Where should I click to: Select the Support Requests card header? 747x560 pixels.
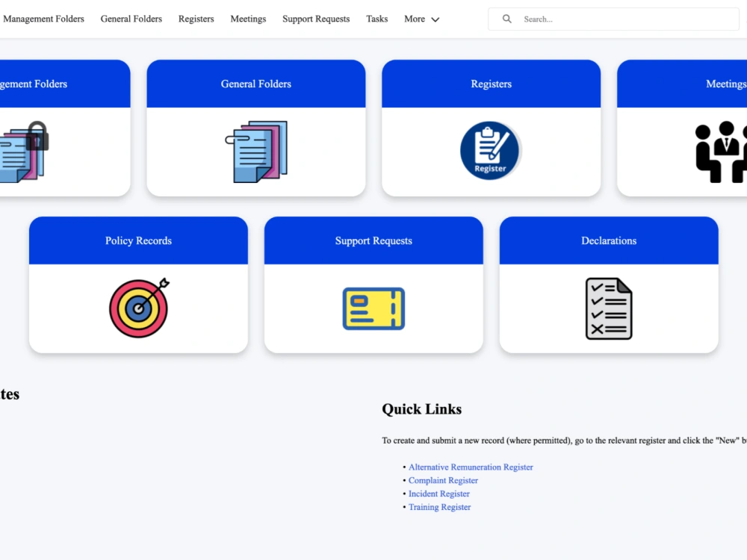coord(373,240)
